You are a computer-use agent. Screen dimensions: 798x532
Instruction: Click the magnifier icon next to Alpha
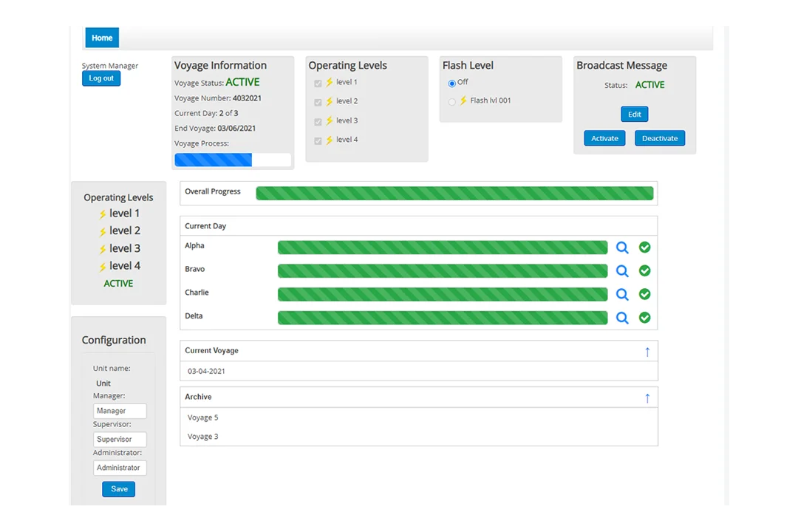[622, 247]
